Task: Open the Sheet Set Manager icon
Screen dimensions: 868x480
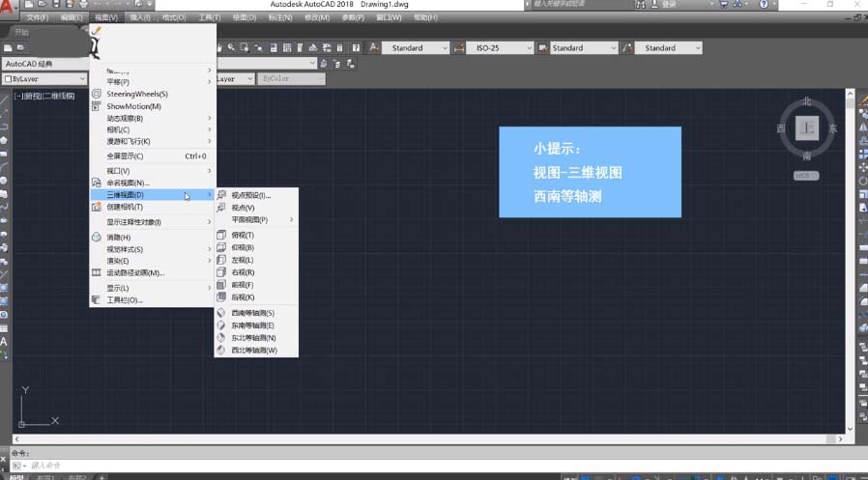Action: (x=313, y=48)
